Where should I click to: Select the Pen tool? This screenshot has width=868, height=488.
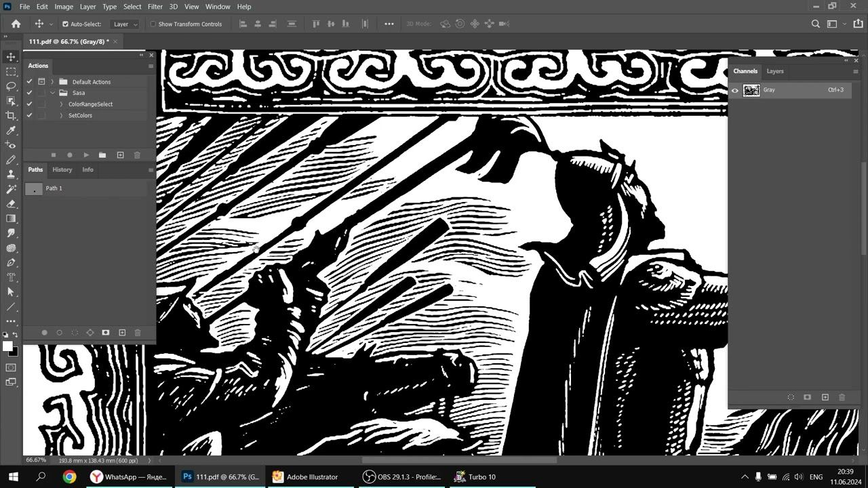coord(11,262)
